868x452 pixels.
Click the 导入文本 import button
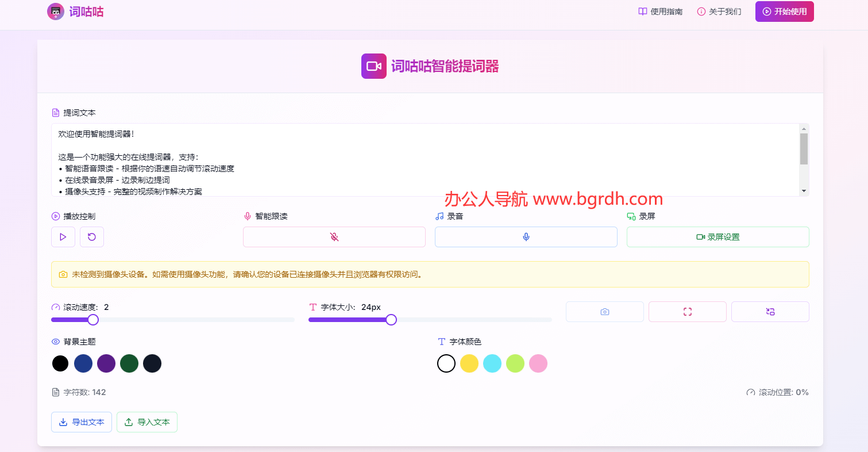pos(146,422)
